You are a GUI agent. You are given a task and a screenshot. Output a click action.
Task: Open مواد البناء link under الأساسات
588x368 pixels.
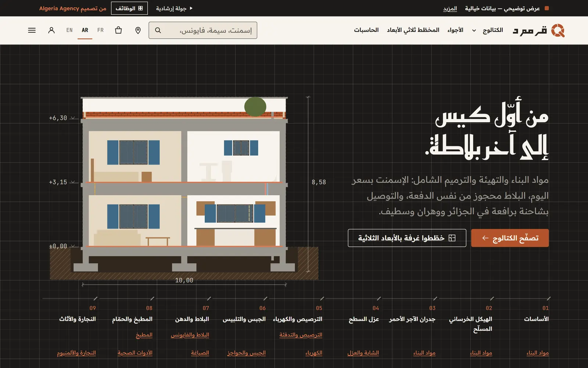pyautogui.click(x=538, y=353)
